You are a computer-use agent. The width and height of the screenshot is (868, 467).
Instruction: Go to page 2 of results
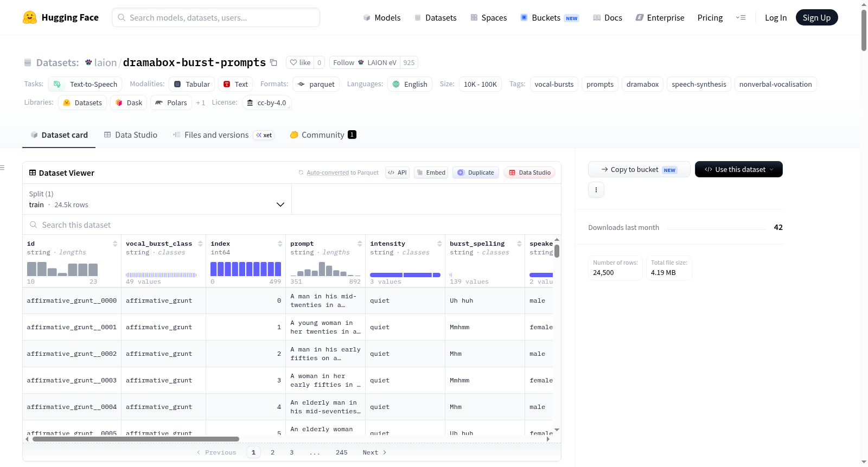pos(272,452)
